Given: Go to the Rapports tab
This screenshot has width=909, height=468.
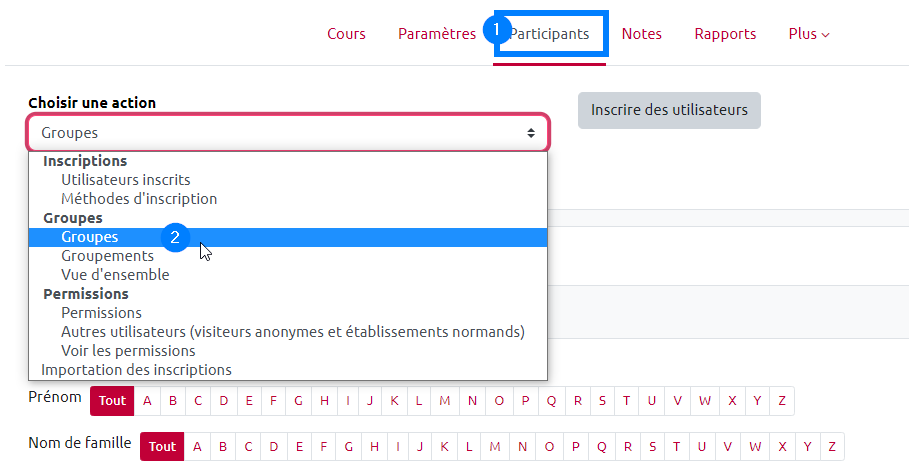Looking at the screenshot, I should (x=725, y=34).
